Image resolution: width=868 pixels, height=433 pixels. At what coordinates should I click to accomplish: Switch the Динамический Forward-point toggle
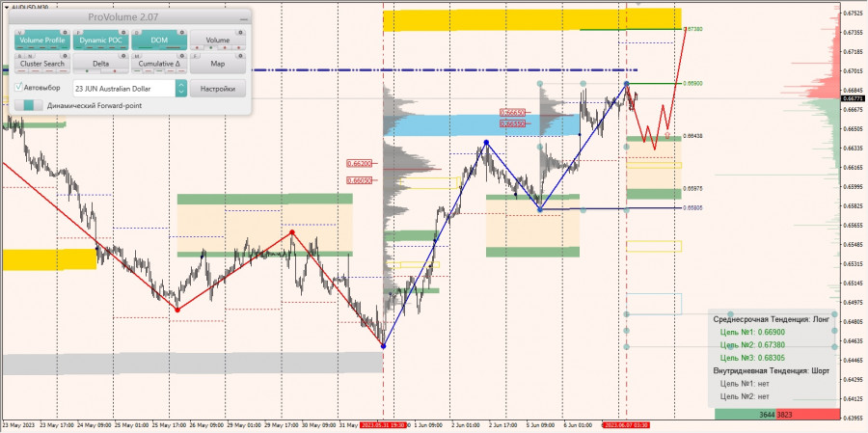(29, 105)
